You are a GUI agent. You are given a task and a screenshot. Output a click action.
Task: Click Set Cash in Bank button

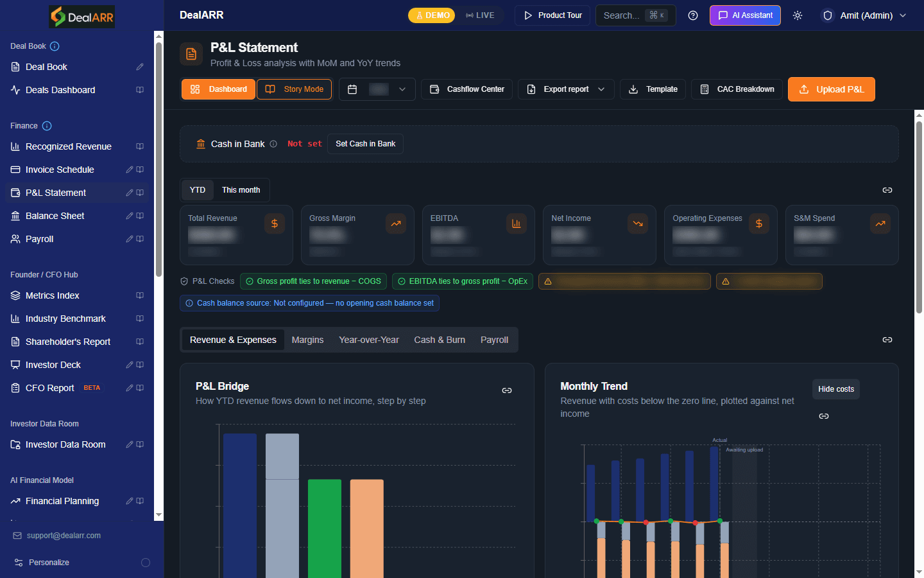365,144
